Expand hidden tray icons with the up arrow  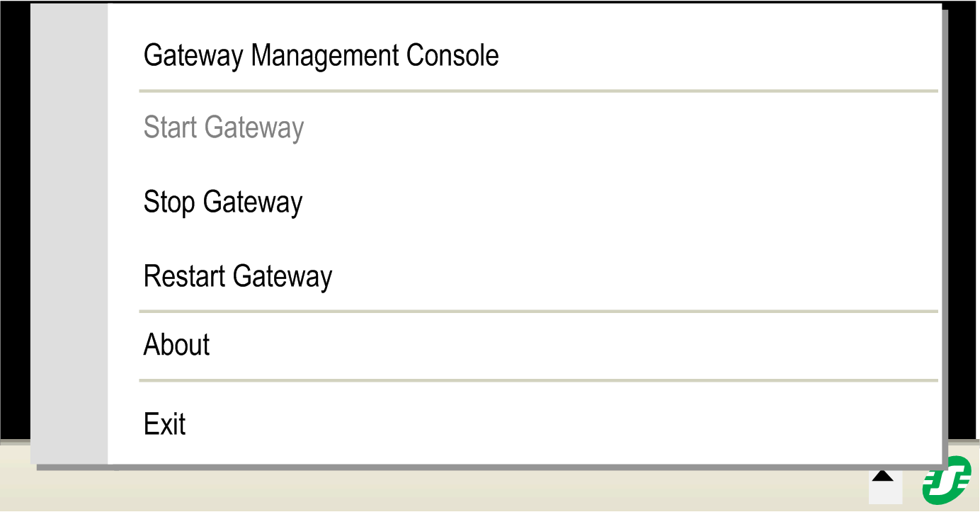tap(884, 479)
